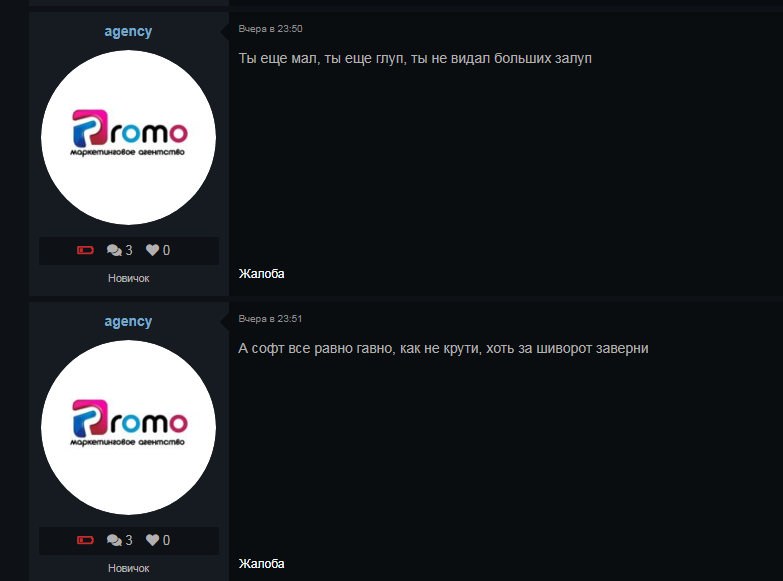Click likes count 0 in second post
The height and width of the screenshot is (581, 783).
[166, 540]
